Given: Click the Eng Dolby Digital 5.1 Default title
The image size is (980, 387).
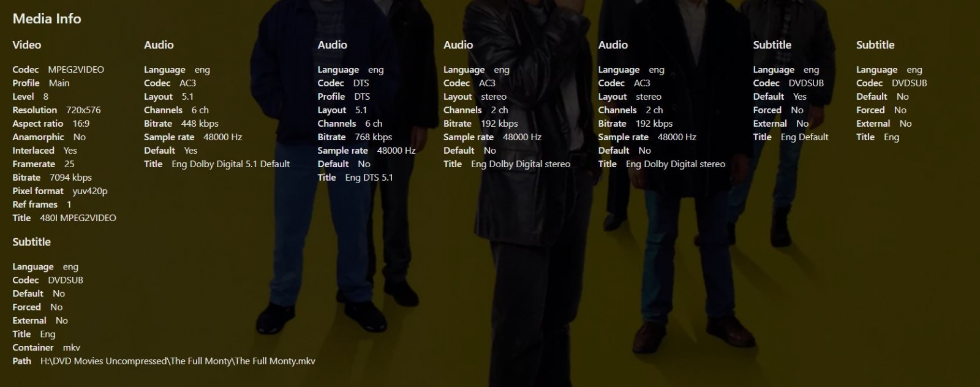Looking at the screenshot, I should pos(231,163).
